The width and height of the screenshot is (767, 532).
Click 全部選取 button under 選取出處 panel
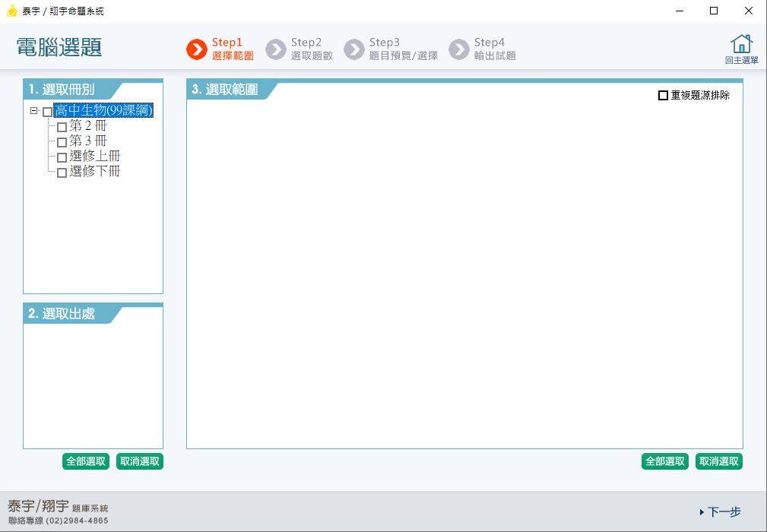point(86,461)
